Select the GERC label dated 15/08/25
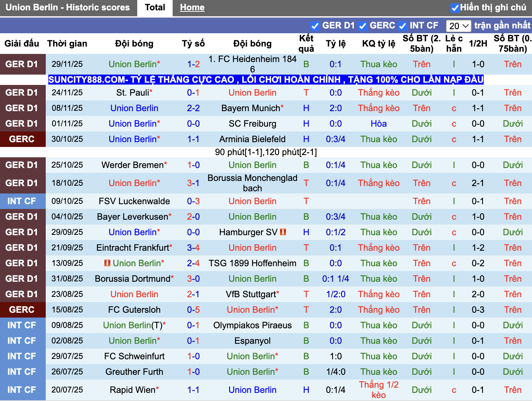 point(22,310)
